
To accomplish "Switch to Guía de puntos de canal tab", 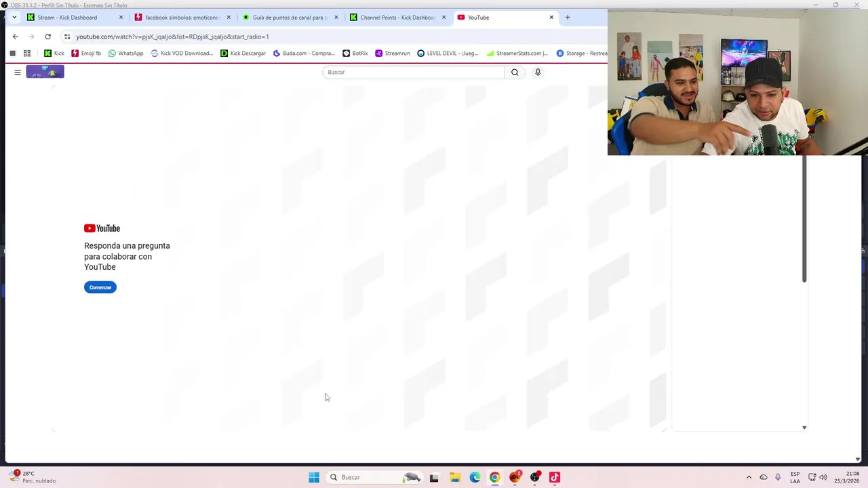I will point(290,18).
